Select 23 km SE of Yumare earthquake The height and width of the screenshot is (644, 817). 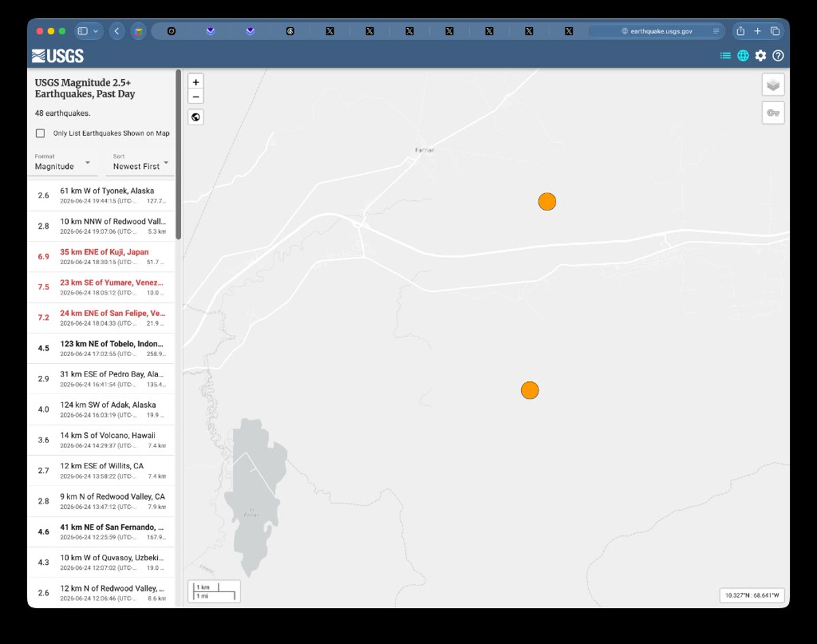[101, 287]
